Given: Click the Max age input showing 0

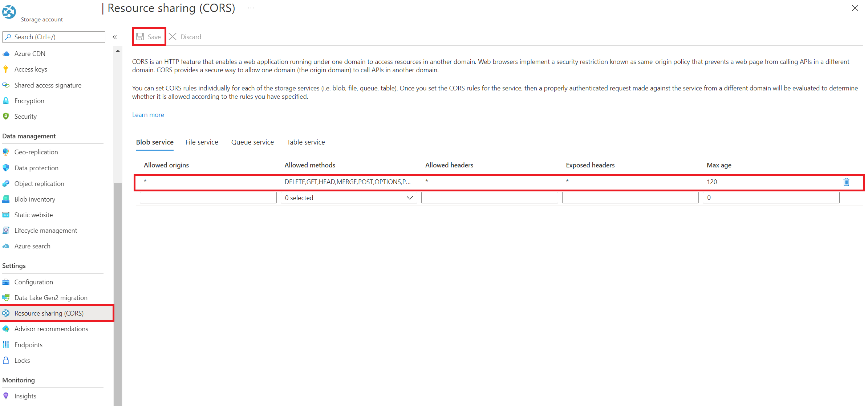Looking at the screenshot, I should click(x=771, y=198).
